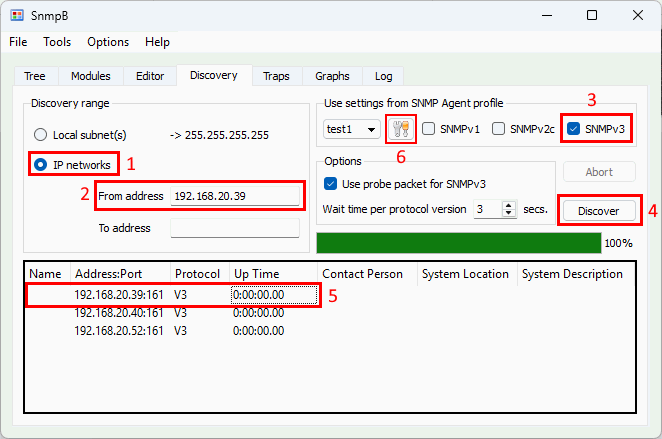Select the Discovery tab

[214, 75]
